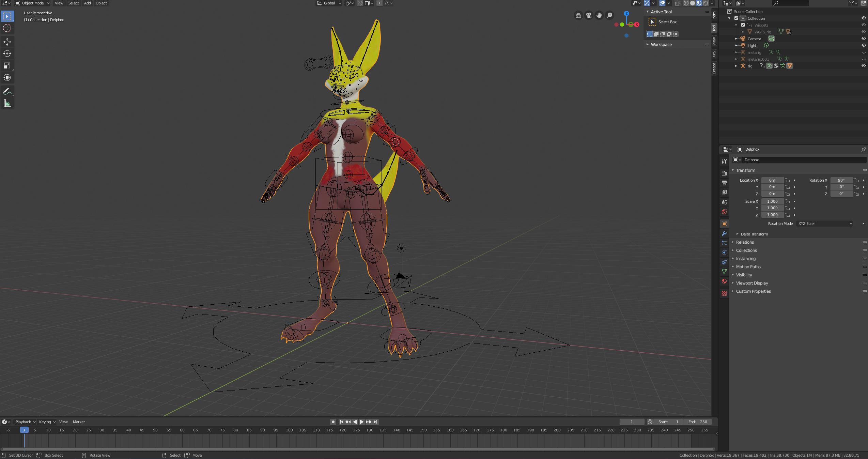Select the Scale tool
The height and width of the screenshot is (459, 868).
[x=7, y=65]
